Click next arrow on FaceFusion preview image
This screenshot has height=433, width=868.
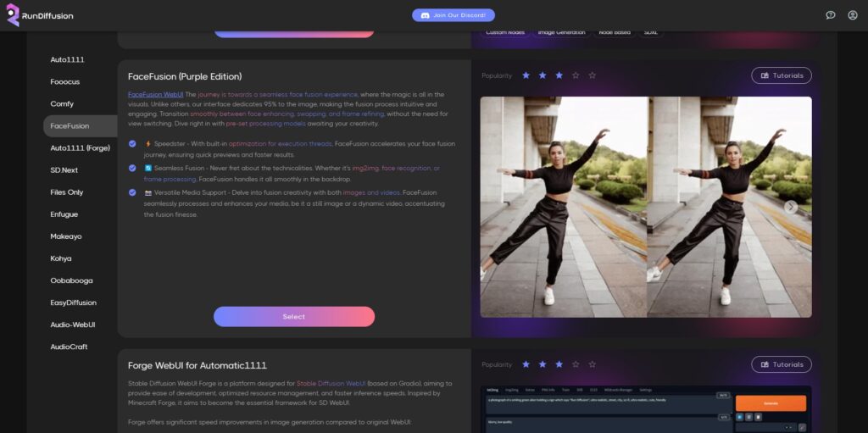tap(791, 207)
